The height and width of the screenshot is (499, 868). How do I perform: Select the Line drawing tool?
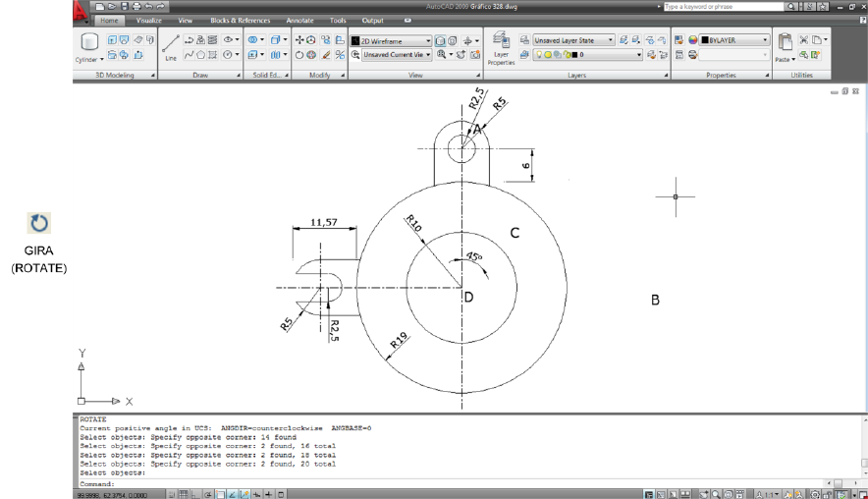point(170,46)
